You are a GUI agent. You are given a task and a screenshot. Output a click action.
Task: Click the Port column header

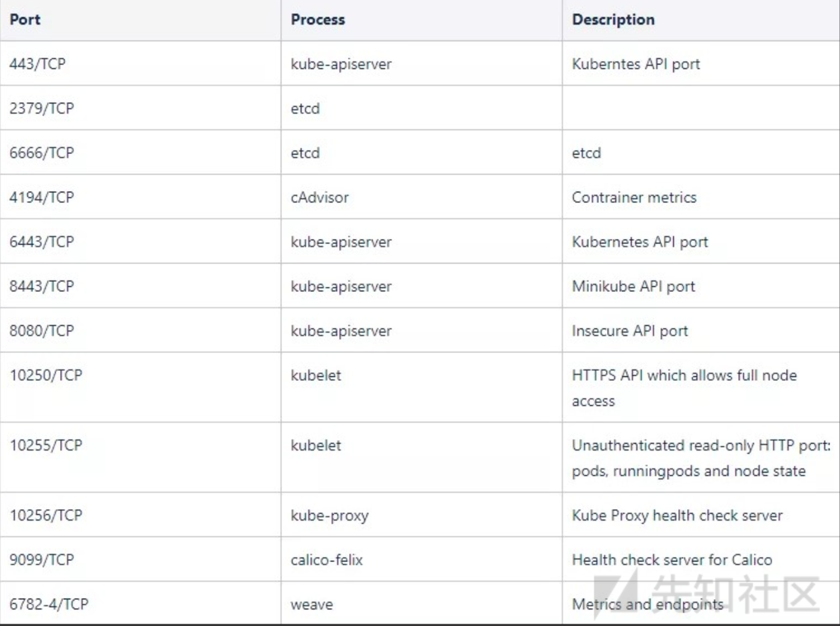(25, 20)
